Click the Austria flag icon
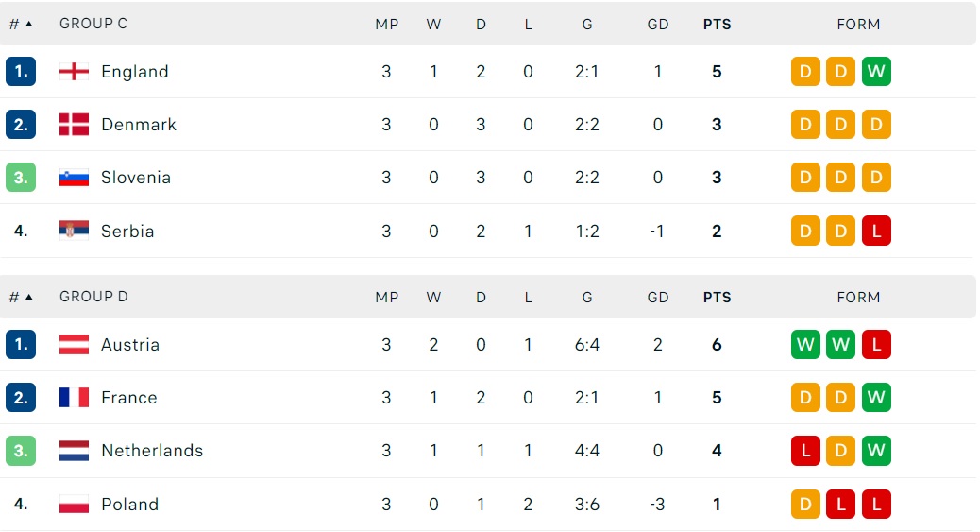Image resolution: width=980 pixels, height=532 pixels. 74,344
